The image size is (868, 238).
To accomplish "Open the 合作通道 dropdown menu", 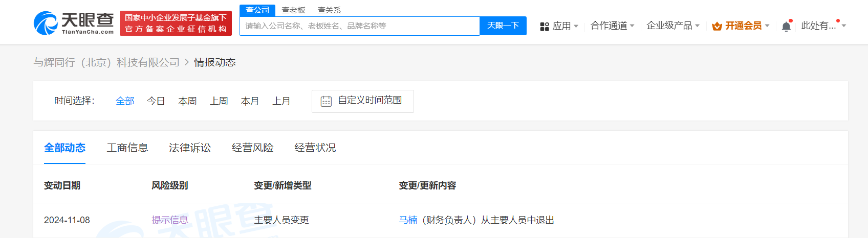I will click(612, 26).
